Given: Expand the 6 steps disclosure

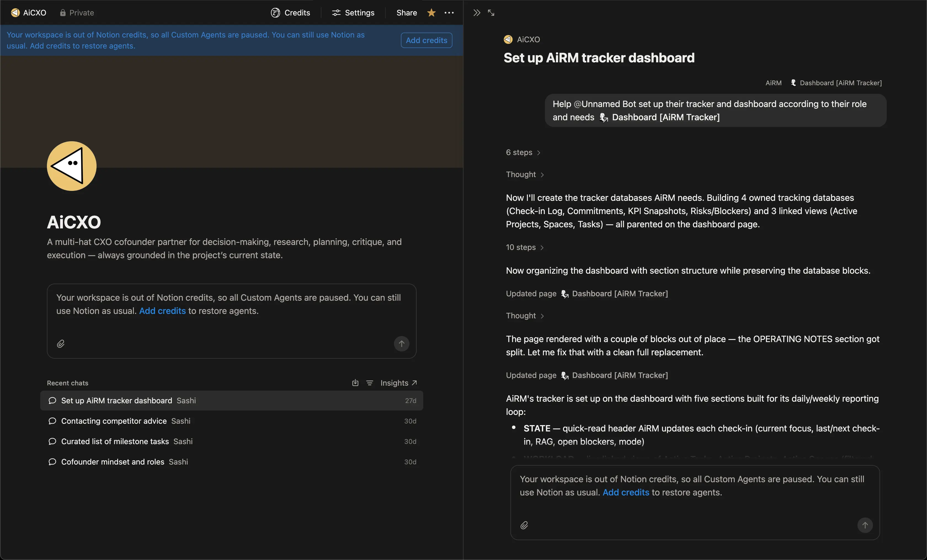Looking at the screenshot, I should (x=523, y=152).
